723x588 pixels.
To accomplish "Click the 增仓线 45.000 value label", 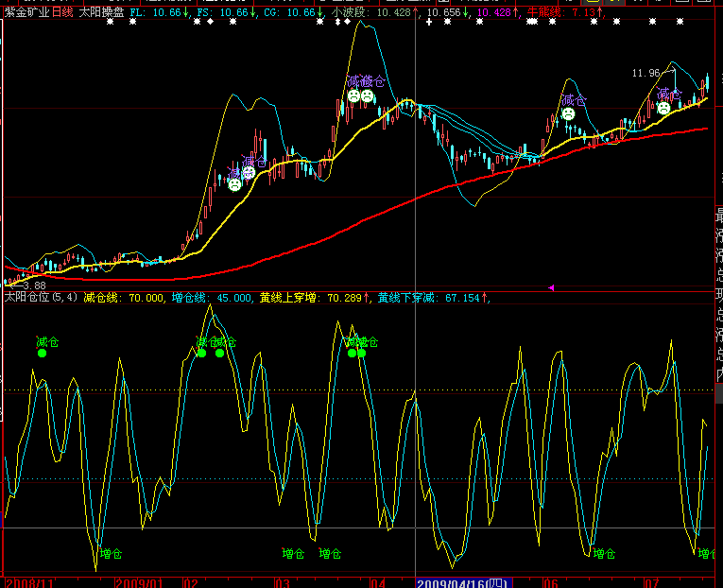I will click(x=212, y=298).
